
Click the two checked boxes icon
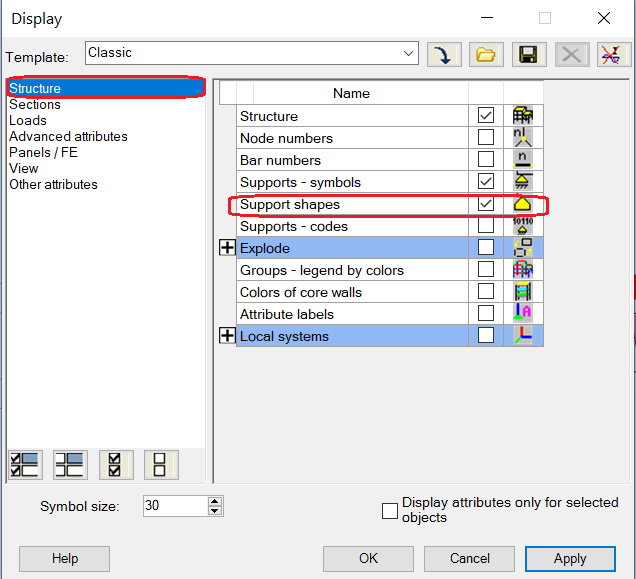[116, 465]
